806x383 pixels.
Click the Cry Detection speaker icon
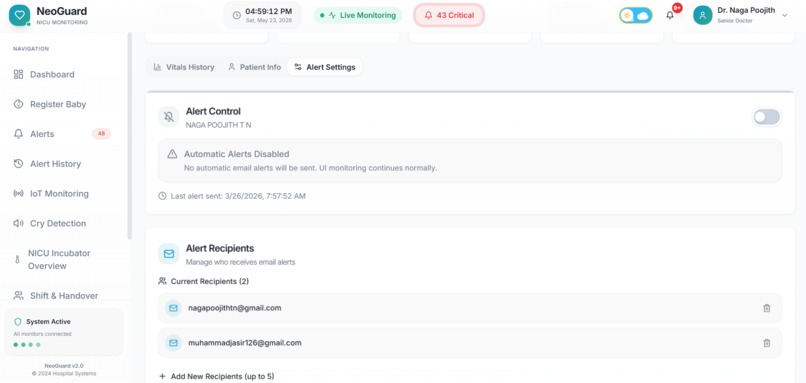pyautogui.click(x=19, y=224)
